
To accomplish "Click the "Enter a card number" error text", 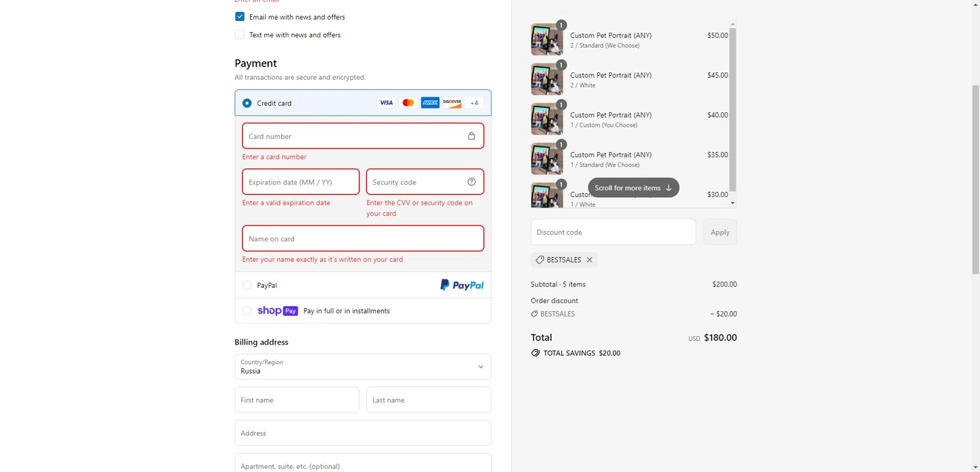I will 274,157.
